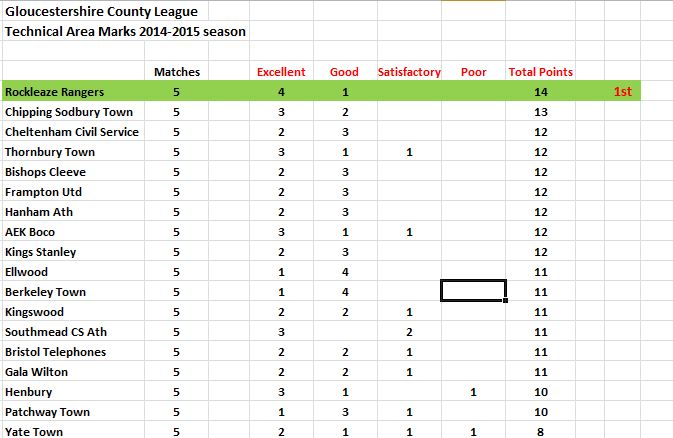
Task: Click Rockleaze Rangers total points 14
Action: pos(540,92)
